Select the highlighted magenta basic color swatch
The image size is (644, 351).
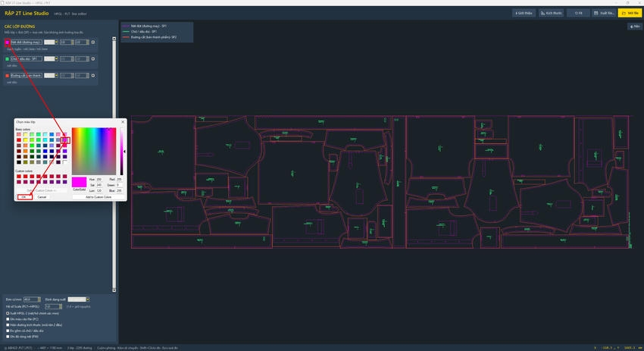coord(65,140)
